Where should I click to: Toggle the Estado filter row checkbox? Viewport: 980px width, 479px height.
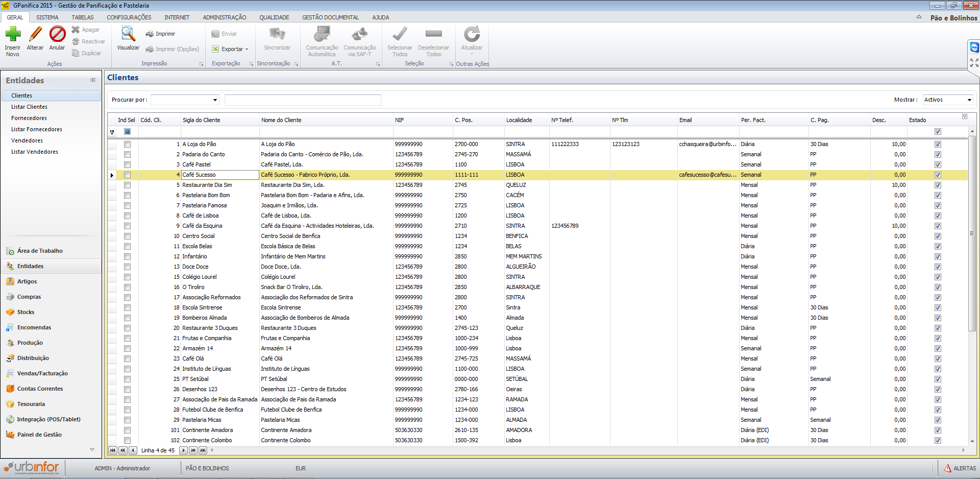pos(938,132)
